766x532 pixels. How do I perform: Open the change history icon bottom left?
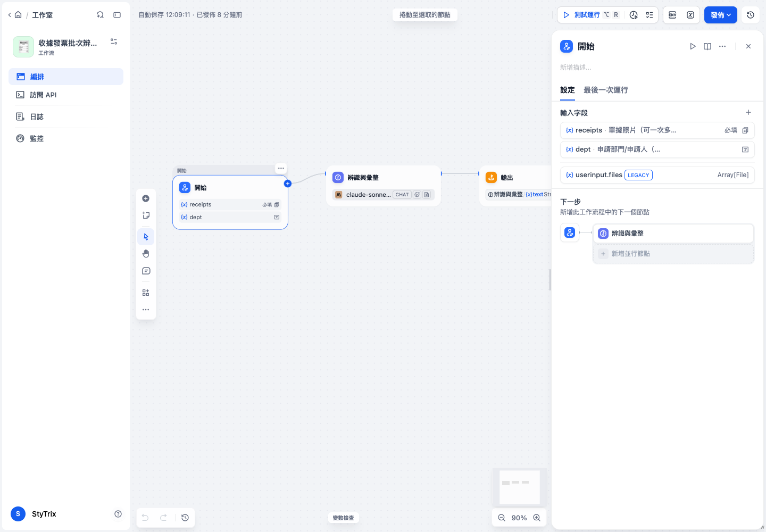[x=185, y=518]
